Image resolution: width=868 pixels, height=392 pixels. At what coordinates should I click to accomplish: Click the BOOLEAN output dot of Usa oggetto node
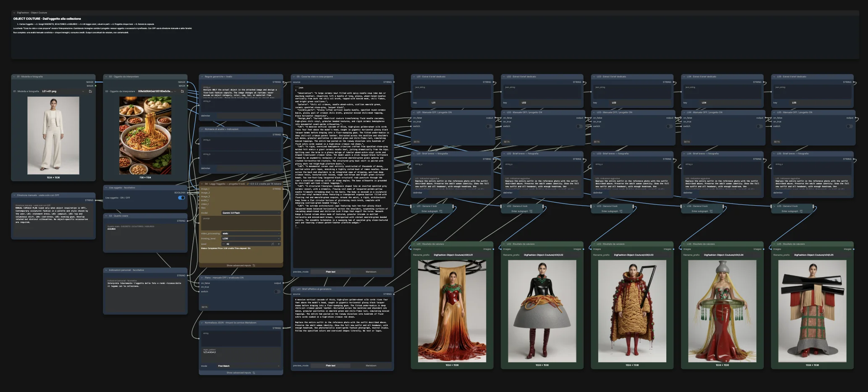coord(187,193)
